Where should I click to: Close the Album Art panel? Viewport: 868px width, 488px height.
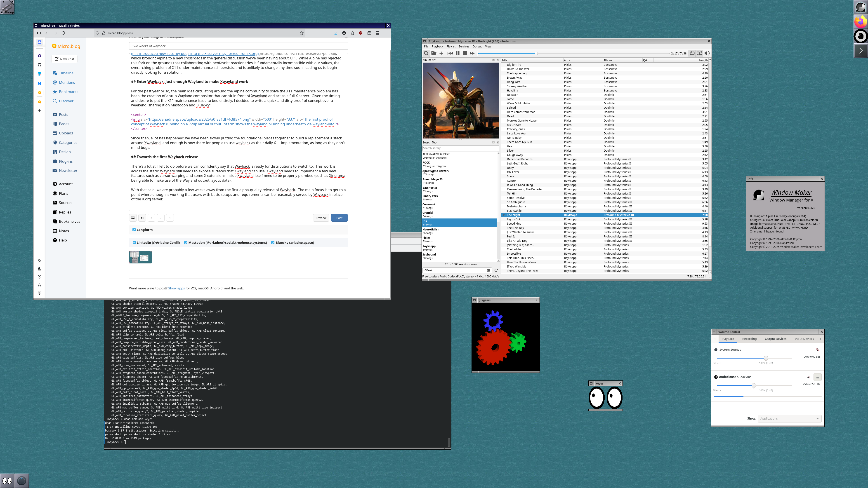coord(498,60)
